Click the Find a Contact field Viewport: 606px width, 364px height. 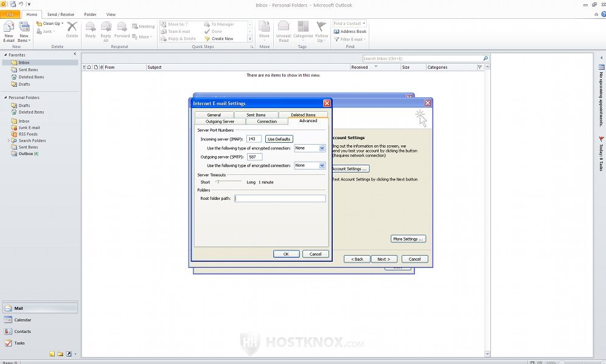pyautogui.click(x=350, y=24)
